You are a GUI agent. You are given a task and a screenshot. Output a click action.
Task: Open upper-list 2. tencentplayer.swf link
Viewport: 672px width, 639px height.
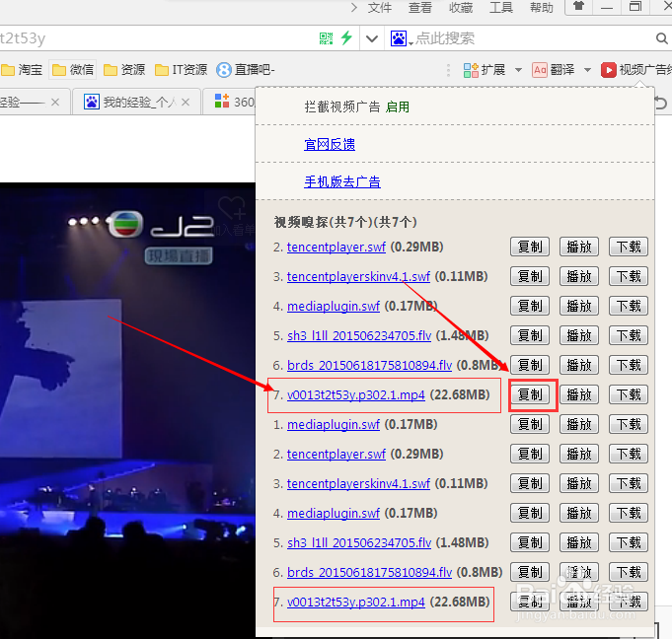click(336, 248)
